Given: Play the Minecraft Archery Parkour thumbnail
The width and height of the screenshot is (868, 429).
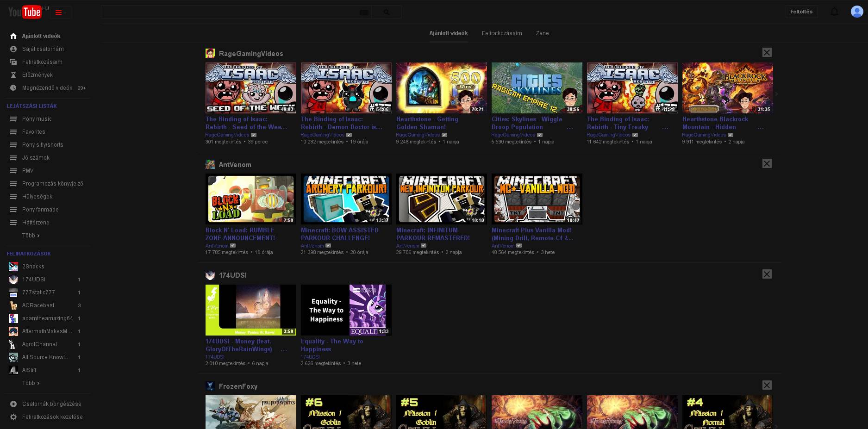Looking at the screenshot, I should (346, 199).
